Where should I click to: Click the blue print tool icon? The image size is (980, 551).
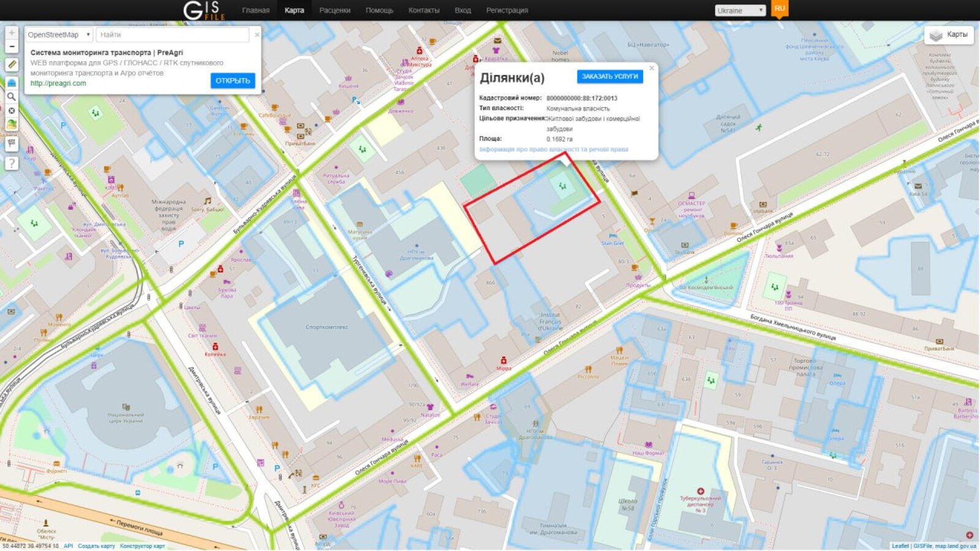point(12,82)
